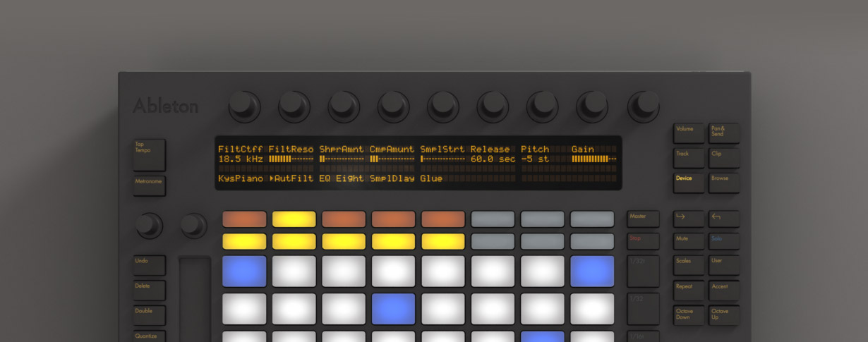Click the encoder knob above Pitch
The width and height of the screenshot is (868, 342).
(543, 106)
